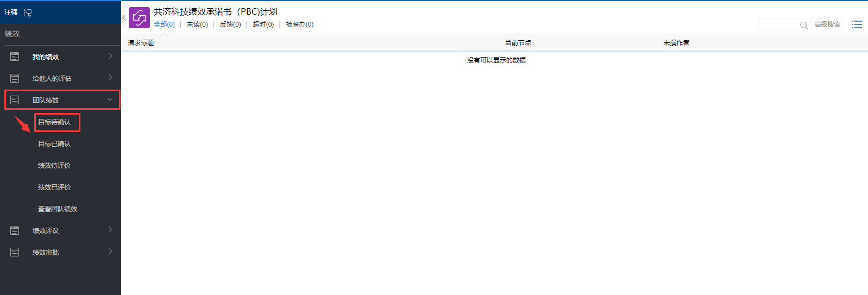Open the 绩效待评价 submenu item
Image resolution: width=868 pixels, height=295 pixels.
click(x=54, y=166)
